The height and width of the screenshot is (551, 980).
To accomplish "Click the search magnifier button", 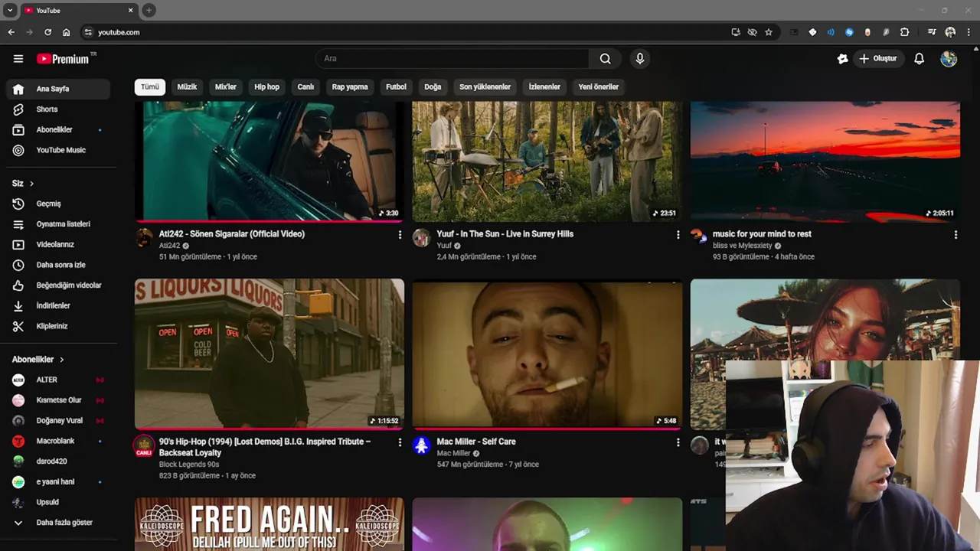I will coord(605,59).
